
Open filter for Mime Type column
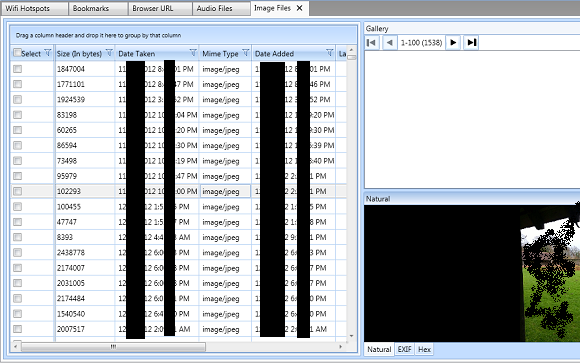click(246, 53)
